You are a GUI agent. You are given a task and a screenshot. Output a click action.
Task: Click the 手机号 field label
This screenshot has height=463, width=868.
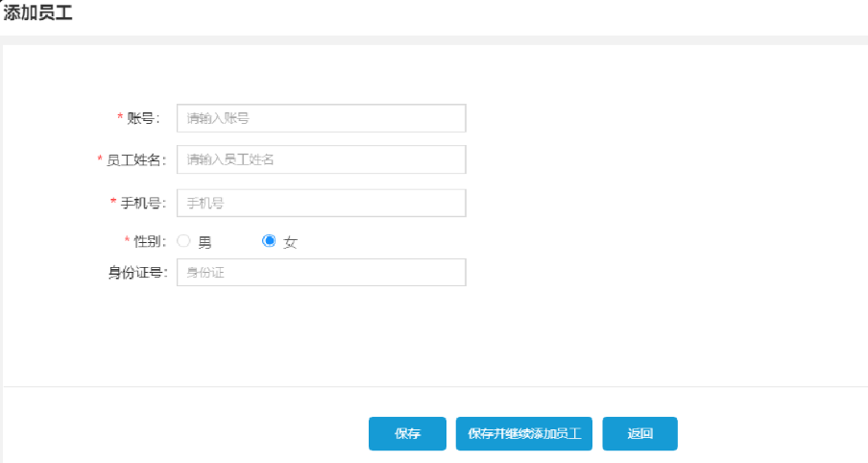(142, 203)
